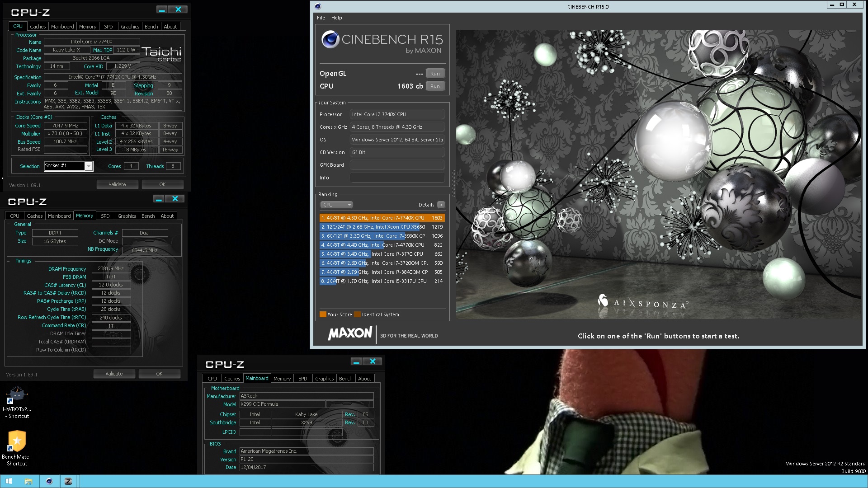Switch to Mainboard tab in top CPU-Z
The height and width of the screenshot is (488, 868).
pos(62,27)
